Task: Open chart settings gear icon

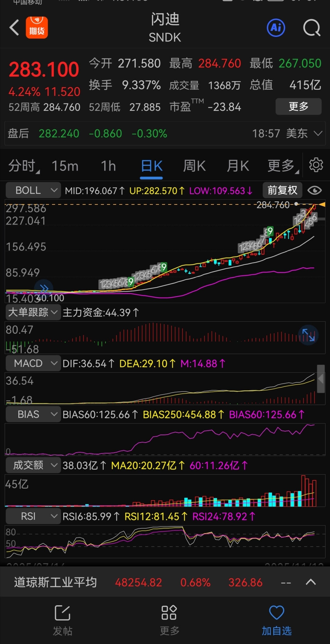Action: tap(316, 165)
